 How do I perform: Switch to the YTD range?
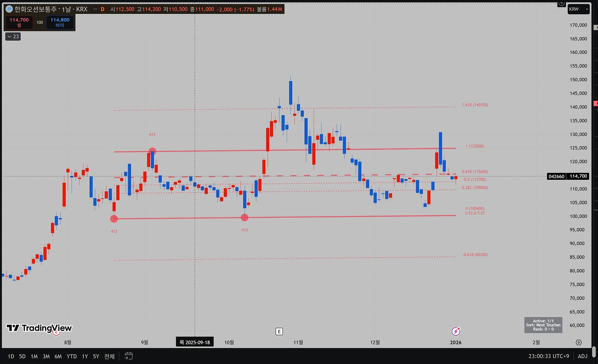71,356
